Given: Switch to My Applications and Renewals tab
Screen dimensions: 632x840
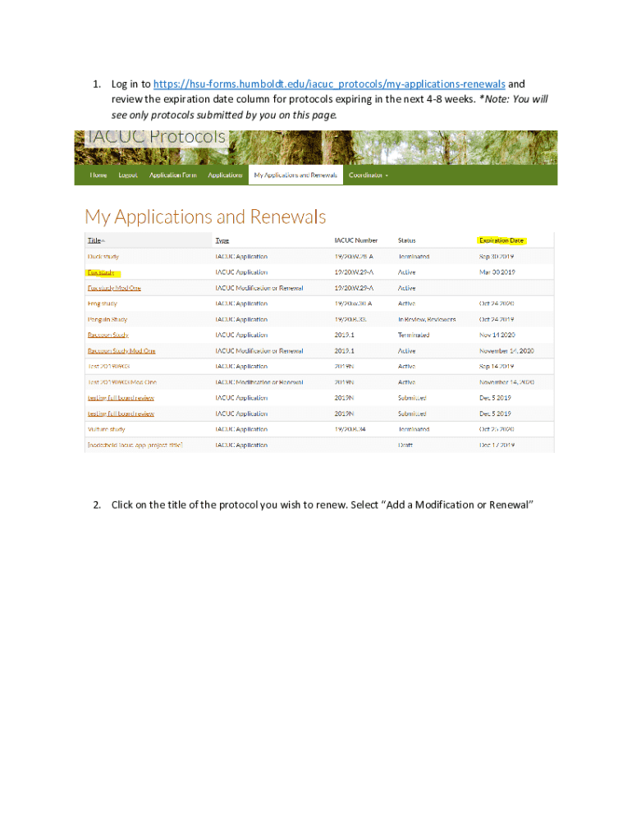Looking at the screenshot, I should tap(295, 176).
